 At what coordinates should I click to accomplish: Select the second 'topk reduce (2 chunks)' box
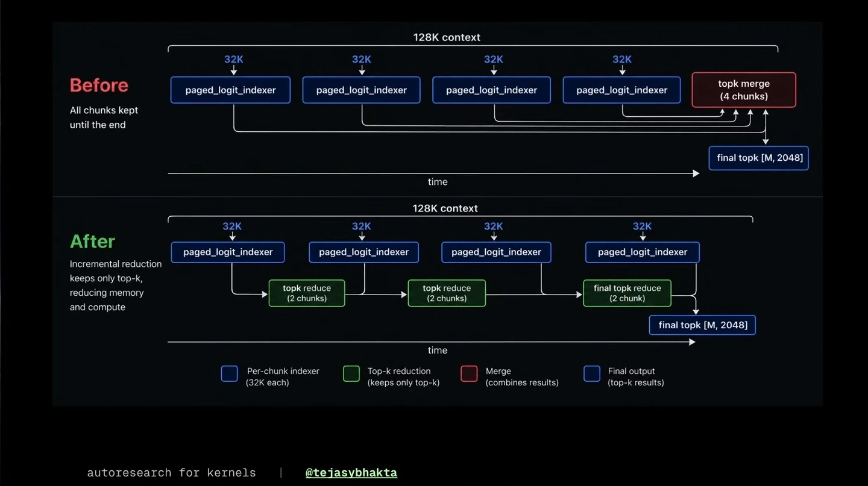pyautogui.click(x=447, y=293)
